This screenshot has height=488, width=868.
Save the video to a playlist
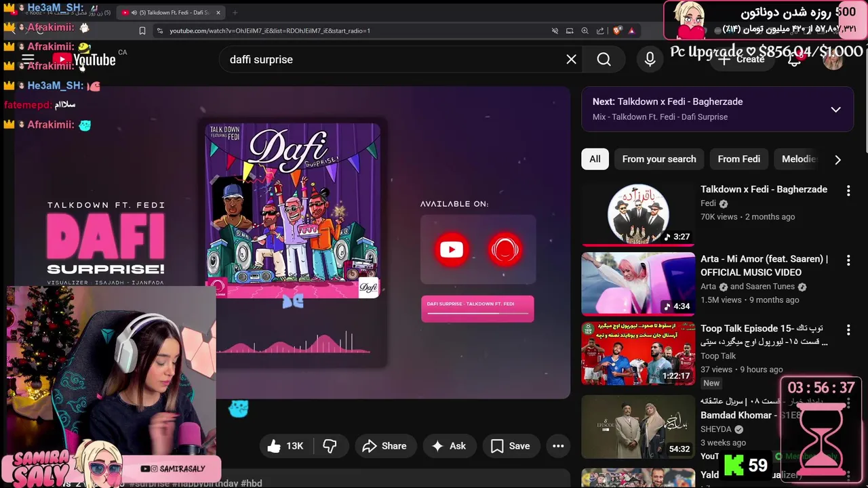511,446
